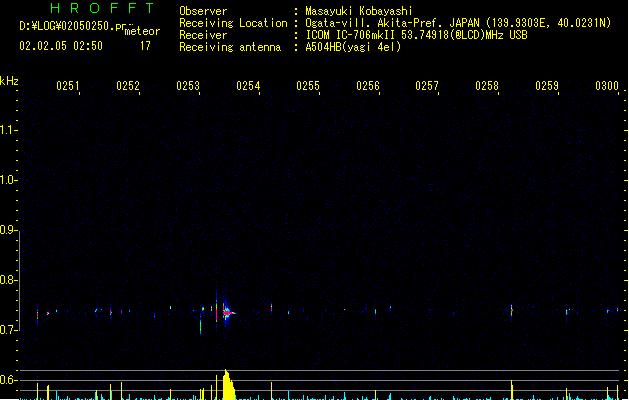
Task: Click the 0255 time marker
Action: tap(308, 86)
